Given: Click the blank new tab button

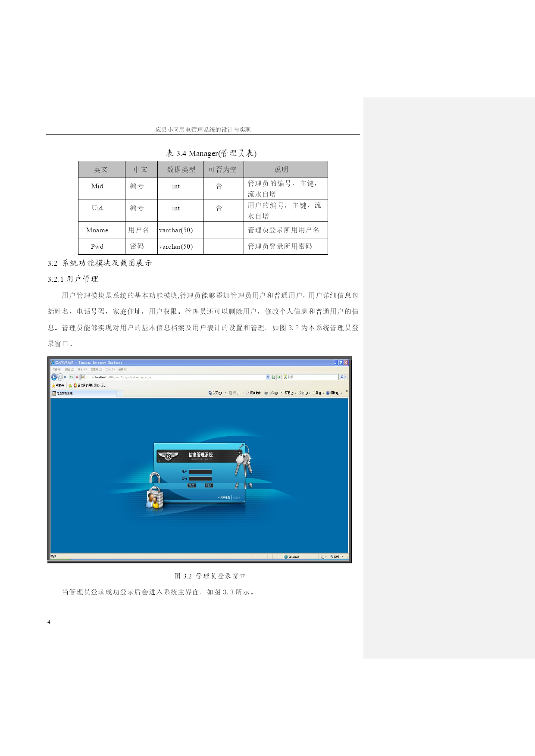Looking at the screenshot, I should coord(120,394).
